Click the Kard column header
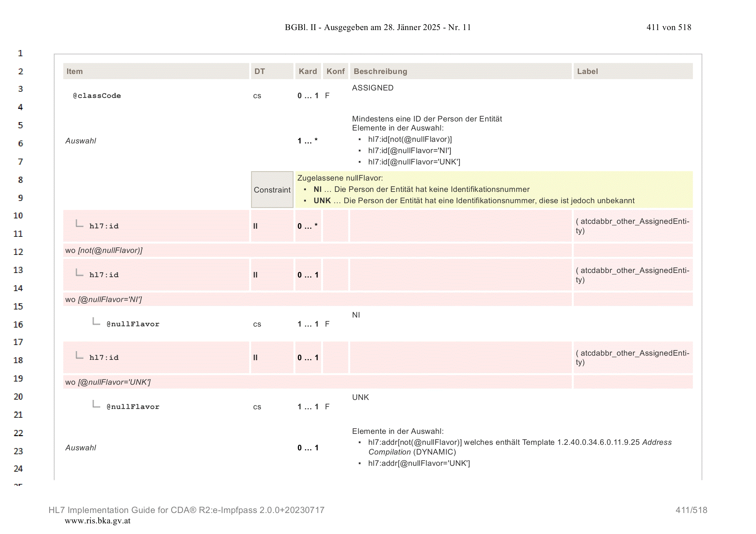The height and width of the screenshot is (534, 756). [308, 71]
